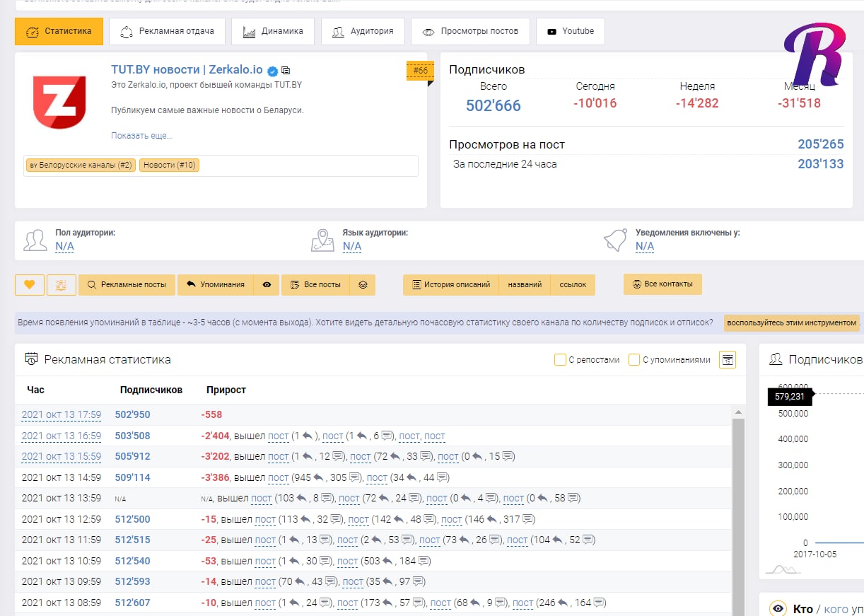The image size is (864, 616).
Task: Add channel to favorites with heart icon
Action: (30, 285)
